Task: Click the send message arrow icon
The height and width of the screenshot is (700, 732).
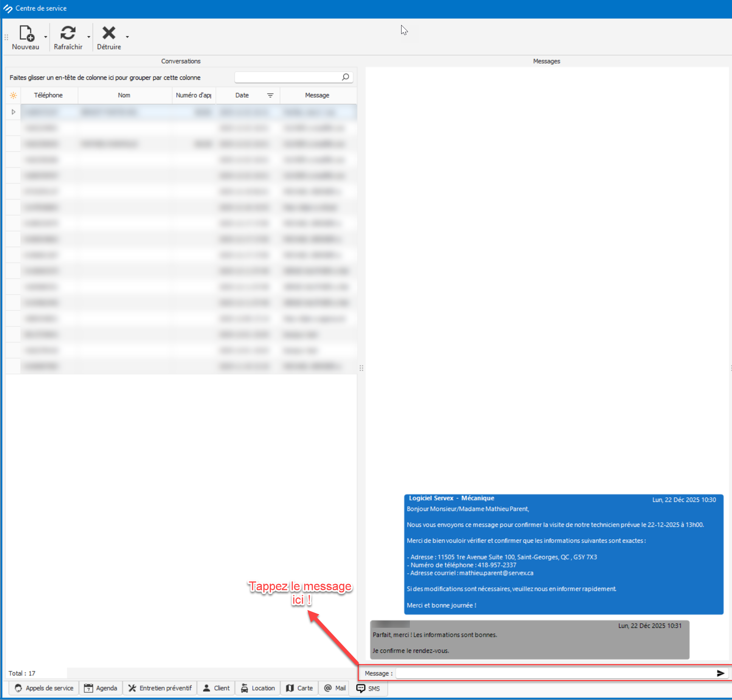Action: pyautogui.click(x=720, y=673)
